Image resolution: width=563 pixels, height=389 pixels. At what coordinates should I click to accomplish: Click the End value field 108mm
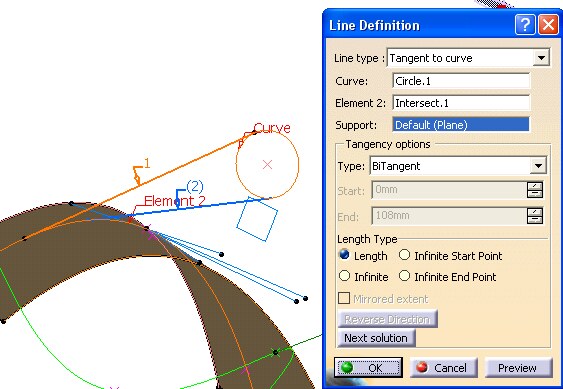pyautogui.click(x=449, y=216)
